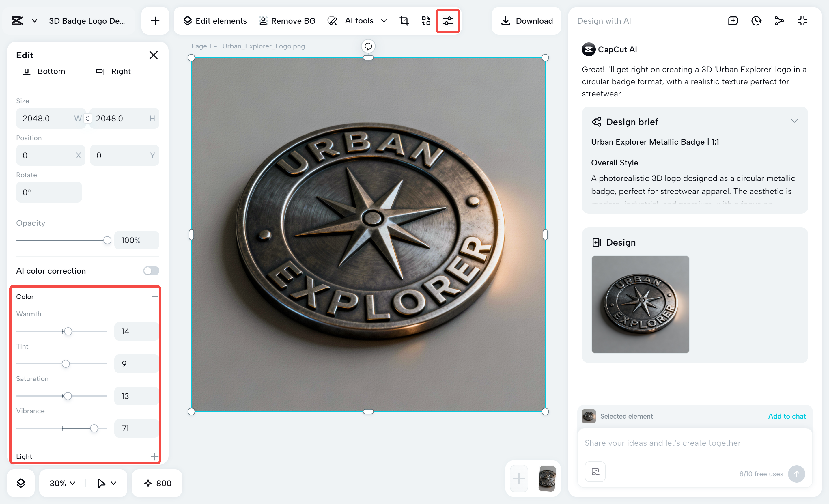The image size is (829, 504).
Task: Click Edit elements in the toolbar
Action: [215, 21]
